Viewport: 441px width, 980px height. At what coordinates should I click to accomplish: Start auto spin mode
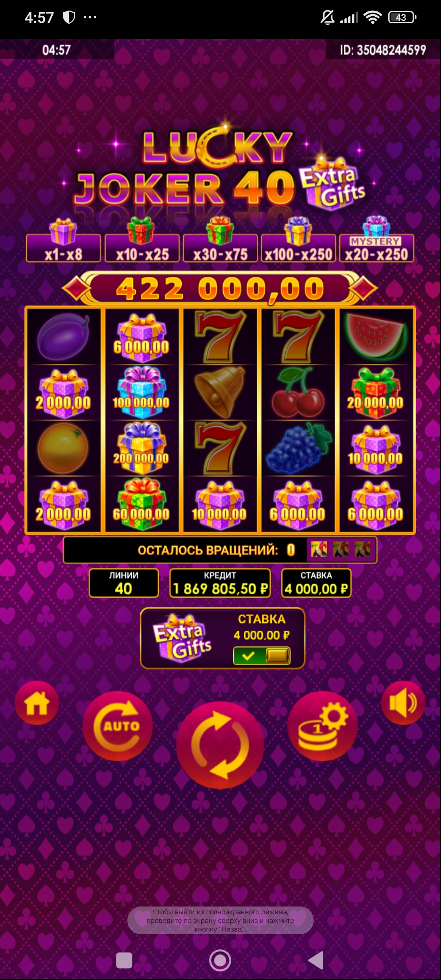coord(118,726)
